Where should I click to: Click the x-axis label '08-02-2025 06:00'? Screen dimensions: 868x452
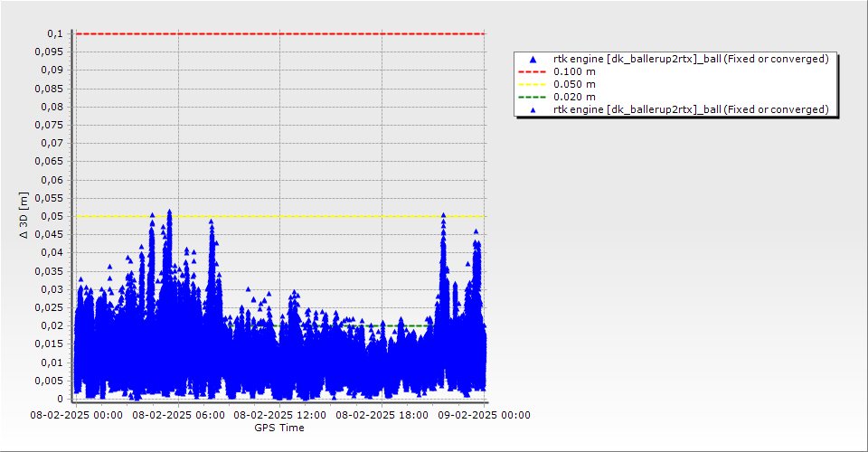(x=178, y=415)
